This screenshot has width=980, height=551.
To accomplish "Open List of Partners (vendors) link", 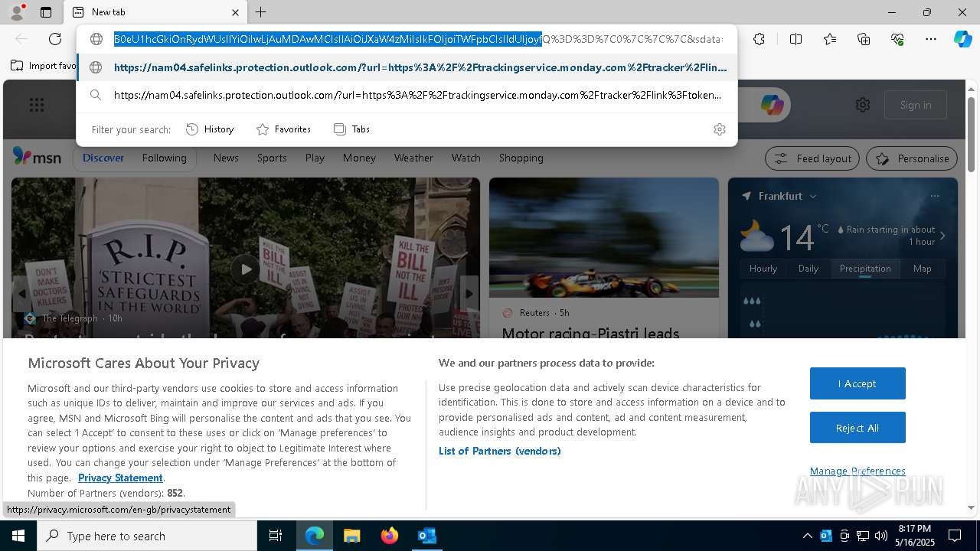I will click(x=500, y=451).
